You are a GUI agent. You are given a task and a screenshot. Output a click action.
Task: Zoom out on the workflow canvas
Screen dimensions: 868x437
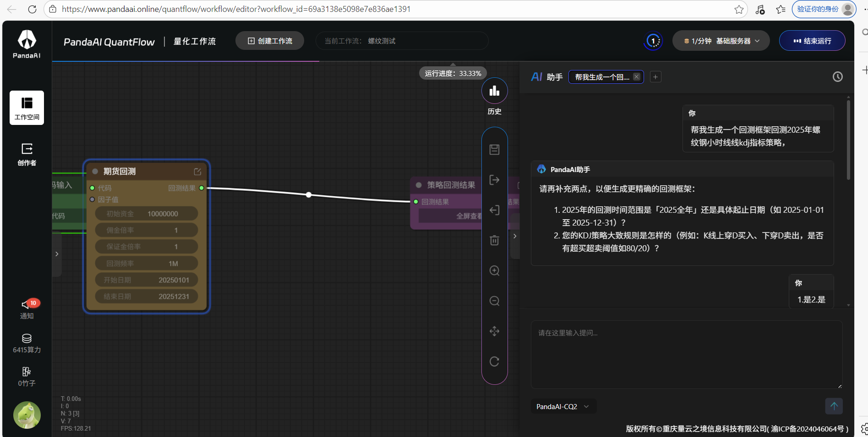coord(494,301)
